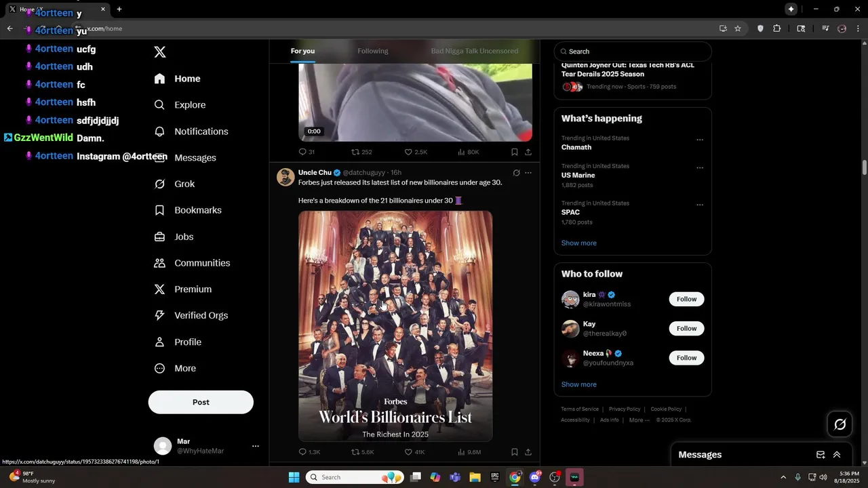Open the Forbes Billionaires List image
This screenshot has width=868, height=488.
(395, 326)
